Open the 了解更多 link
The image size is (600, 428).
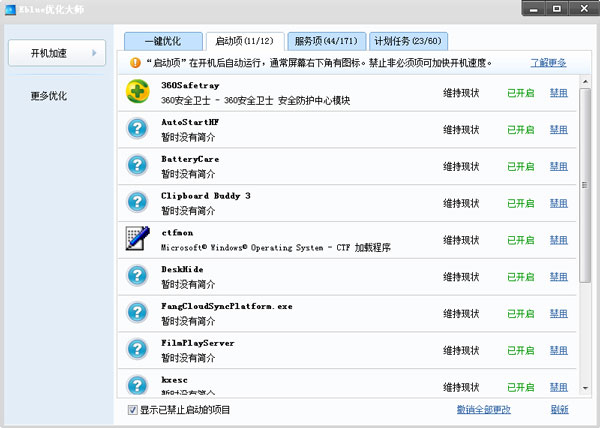[548, 63]
